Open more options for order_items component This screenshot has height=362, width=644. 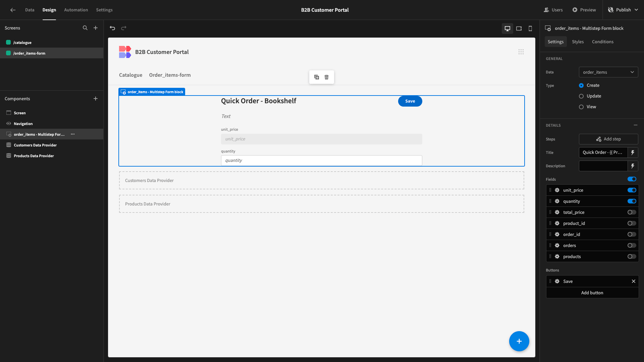click(x=73, y=134)
